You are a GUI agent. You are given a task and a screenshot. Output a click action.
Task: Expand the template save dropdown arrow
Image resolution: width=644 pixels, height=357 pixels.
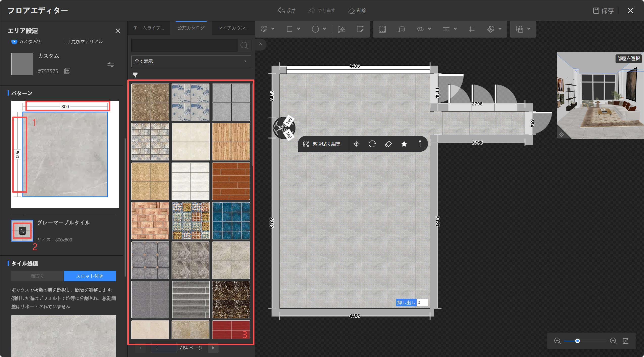pyautogui.click(x=529, y=29)
